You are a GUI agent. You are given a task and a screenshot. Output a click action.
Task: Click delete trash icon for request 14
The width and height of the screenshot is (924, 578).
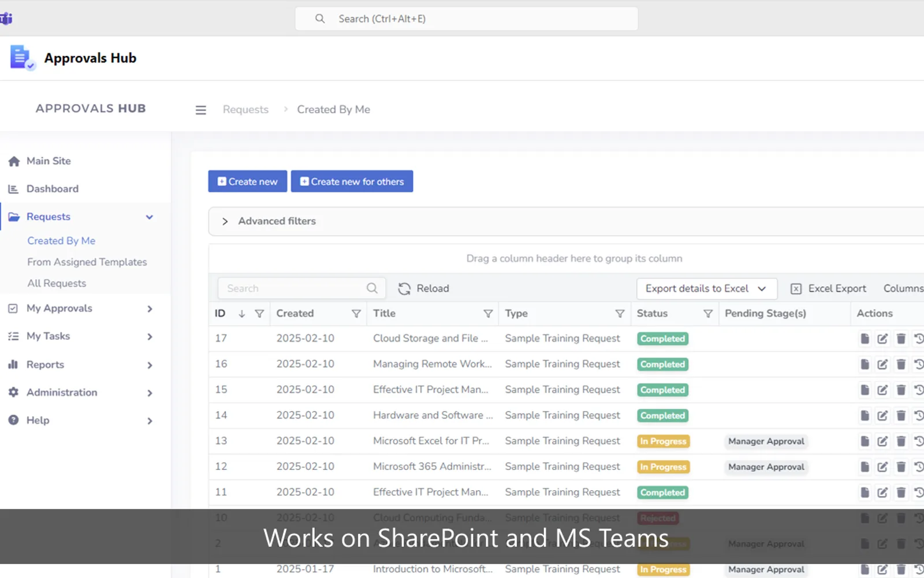[x=901, y=416]
